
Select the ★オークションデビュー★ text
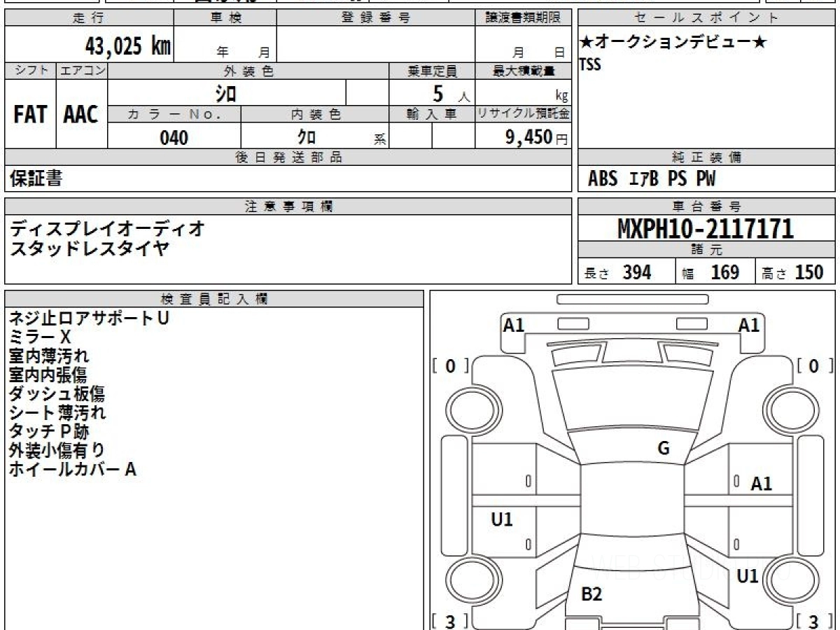pos(673,43)
